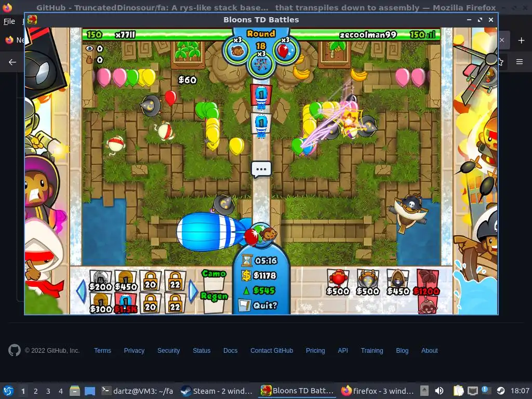Switch to workspace 4
Viewport: 532px width, 399px height.
tap(60, 391)
